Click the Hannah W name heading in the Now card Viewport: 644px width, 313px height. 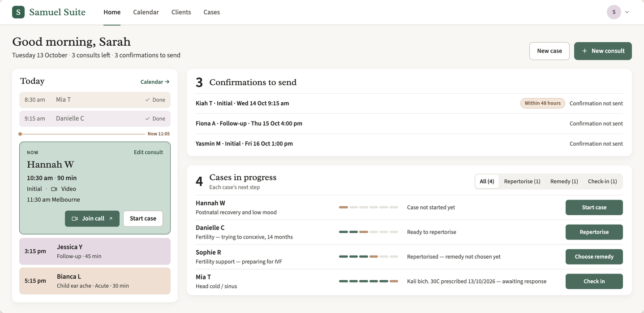50,165
